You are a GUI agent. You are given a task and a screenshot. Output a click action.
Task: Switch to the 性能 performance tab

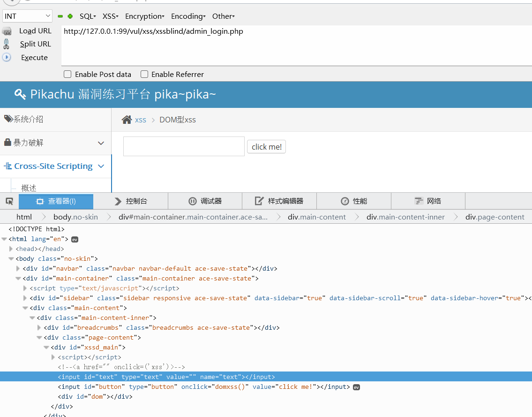[x=354, y=201]
